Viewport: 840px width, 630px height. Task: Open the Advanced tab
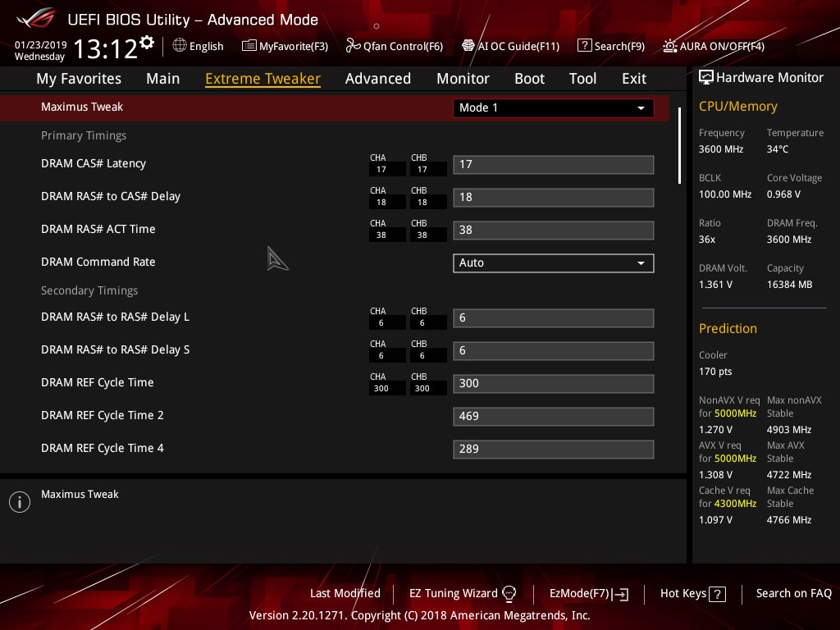tap(378, 79)
